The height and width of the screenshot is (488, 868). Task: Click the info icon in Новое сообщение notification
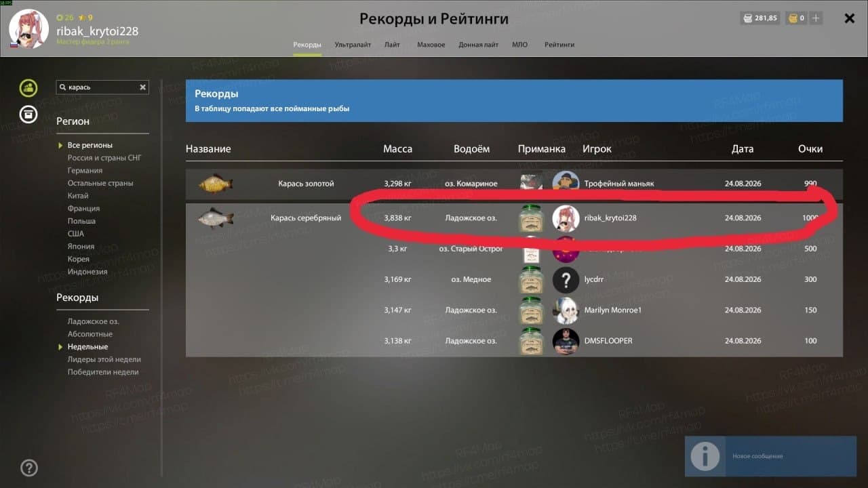[705, 456]
